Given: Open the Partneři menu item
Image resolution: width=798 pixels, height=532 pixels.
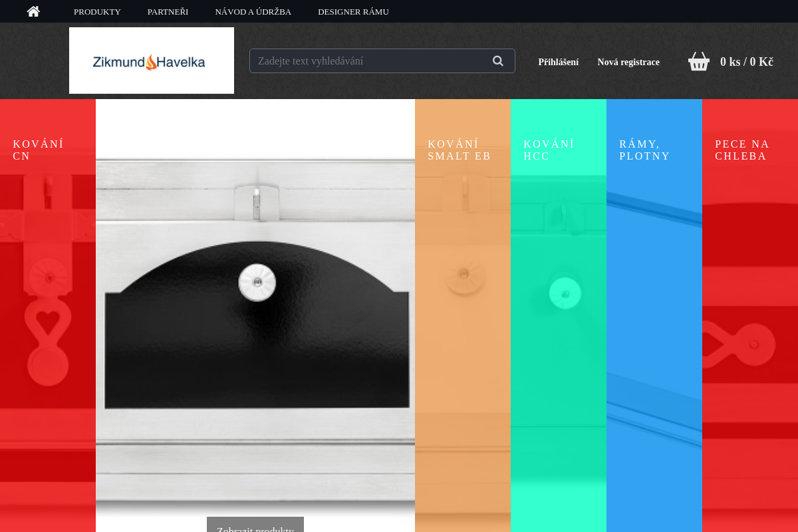Looking at the screenshot, I should 168,11.
